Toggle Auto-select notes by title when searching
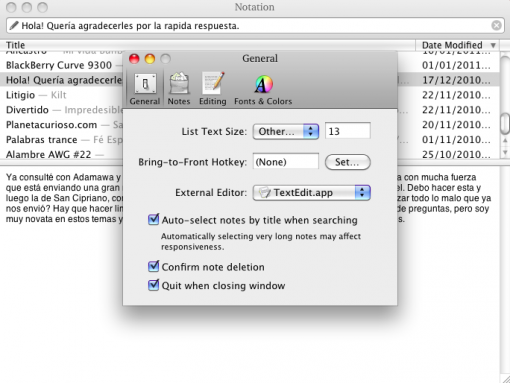 (x=153, y=220)
